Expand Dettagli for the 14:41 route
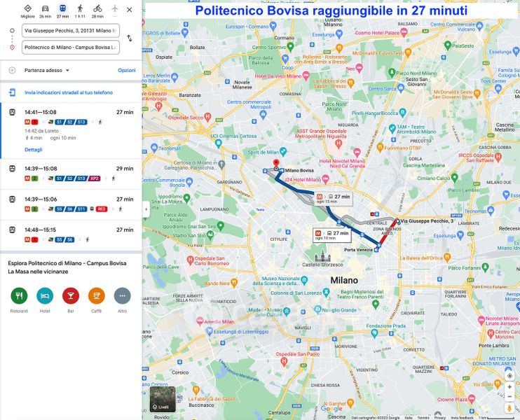Viewport: 520px width, 420px height. (x=34, y=149)
